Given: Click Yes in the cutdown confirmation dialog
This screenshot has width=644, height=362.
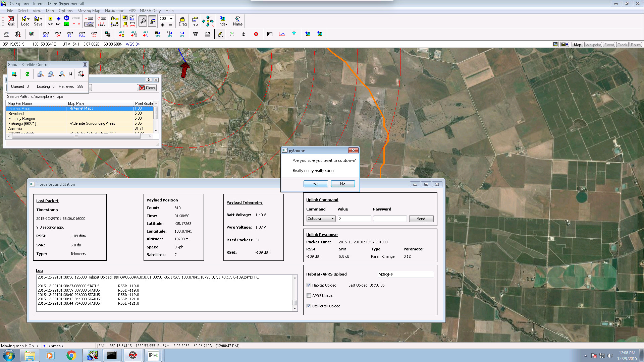Looking at the screenshot, I should (316, 184).
